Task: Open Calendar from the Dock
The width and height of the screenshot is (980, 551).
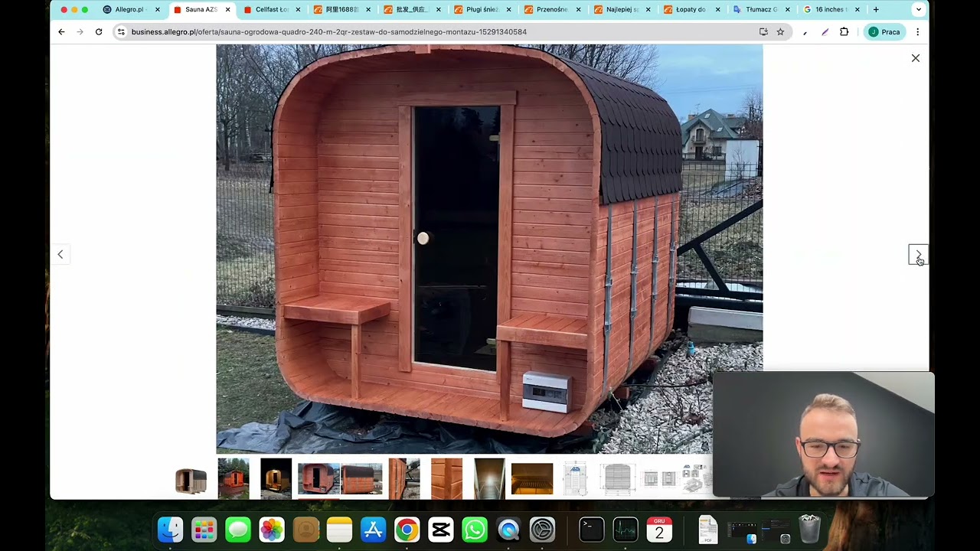Action: 659,530
